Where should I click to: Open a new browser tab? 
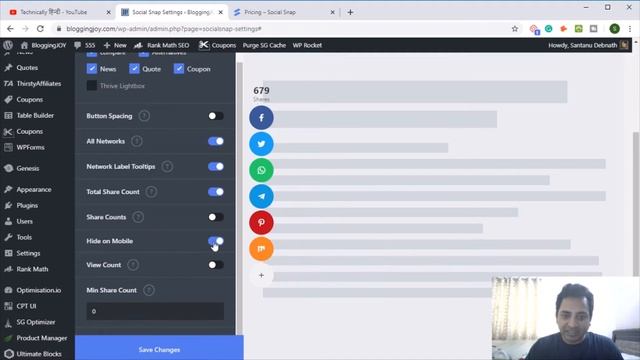[x=350, y=12]
